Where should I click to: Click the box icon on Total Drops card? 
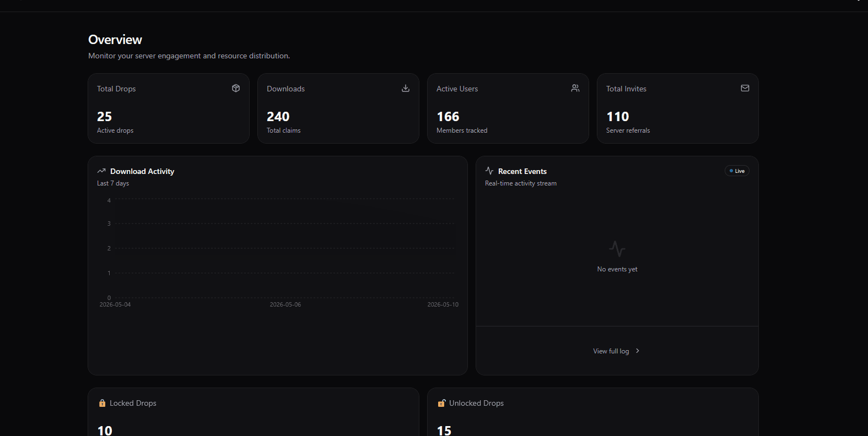(x=236, y=88)
